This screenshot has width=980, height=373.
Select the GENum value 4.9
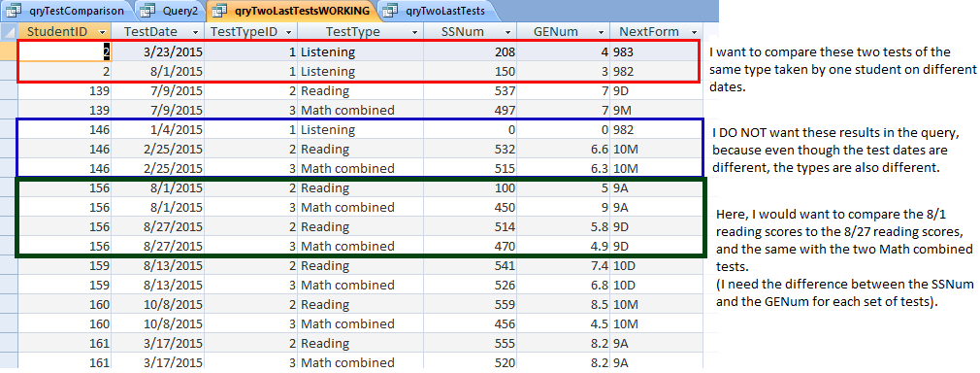click(564, 246)
